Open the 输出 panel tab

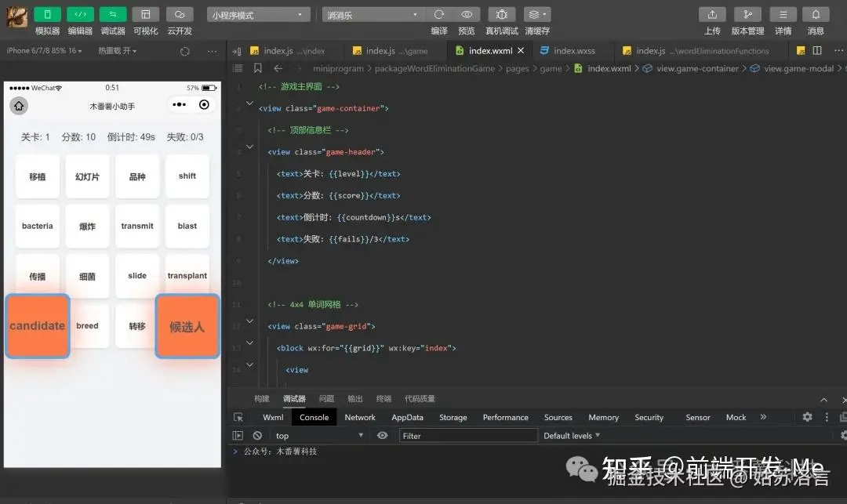tap(355, 399)
